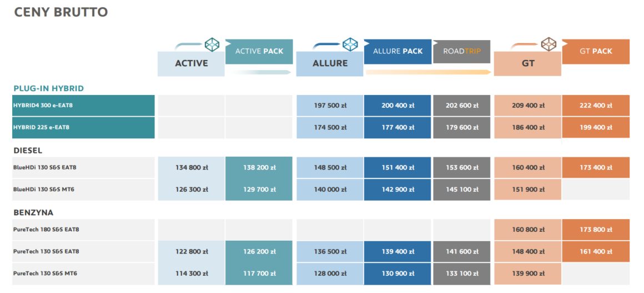Select the HYBRID 225 e-EAT8 row label

(x=84, y=127)
